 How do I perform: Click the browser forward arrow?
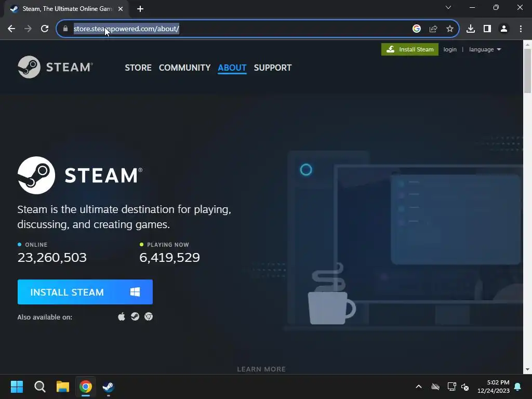[x=28, y=29]
